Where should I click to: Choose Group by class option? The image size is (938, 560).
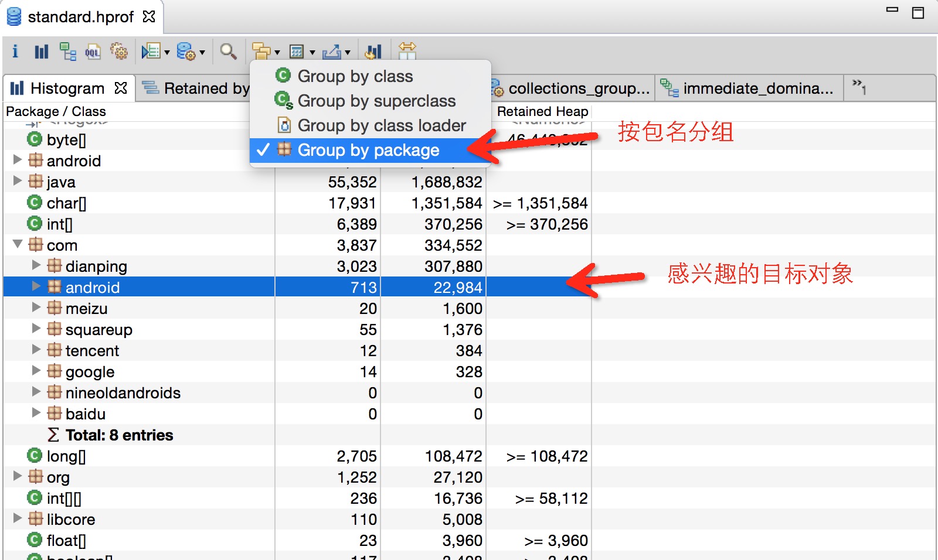coord(355,76)
